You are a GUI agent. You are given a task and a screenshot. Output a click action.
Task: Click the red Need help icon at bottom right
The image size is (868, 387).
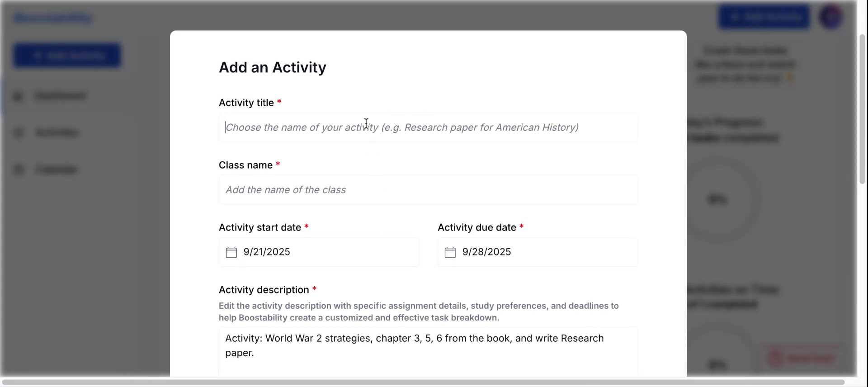pos(776,358)
